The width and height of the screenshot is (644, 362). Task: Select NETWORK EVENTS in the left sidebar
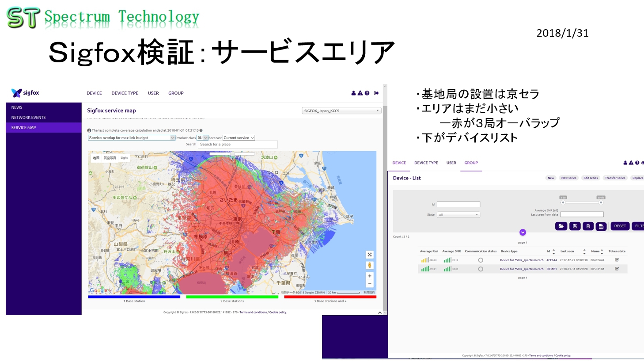(44, 118)
